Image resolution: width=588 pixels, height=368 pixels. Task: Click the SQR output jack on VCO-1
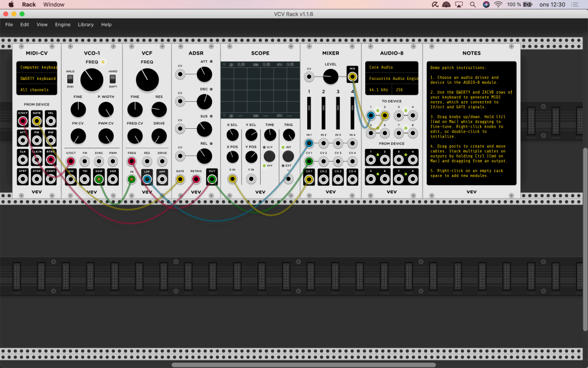point(113,179)
